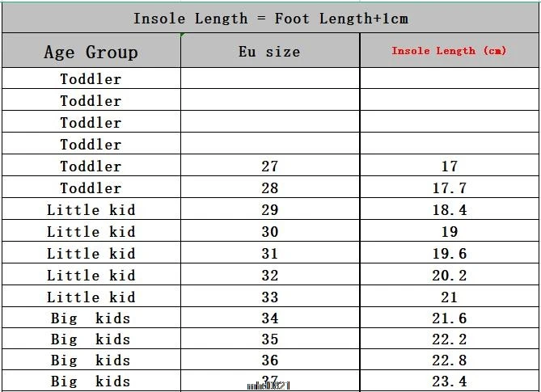Click the title cell 'Insole Length = Foot Length+1cm'
The image size is (541, 392).
270,18
